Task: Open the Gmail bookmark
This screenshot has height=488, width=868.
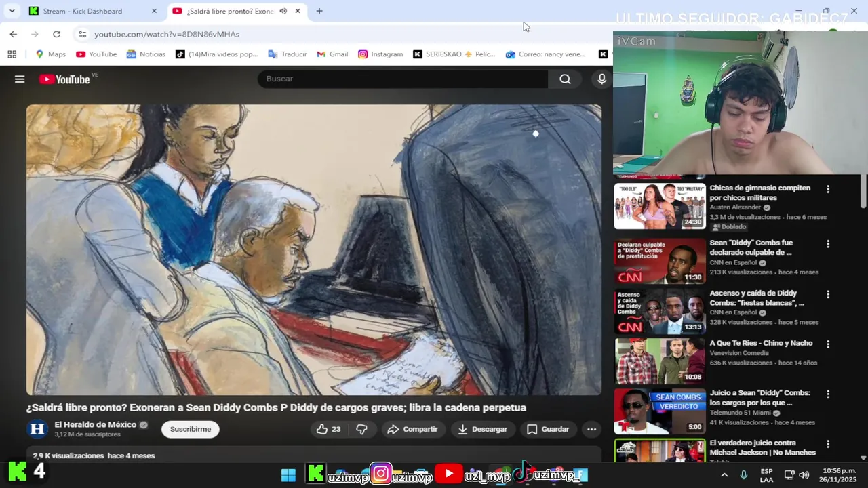Action: coord(332,54)
